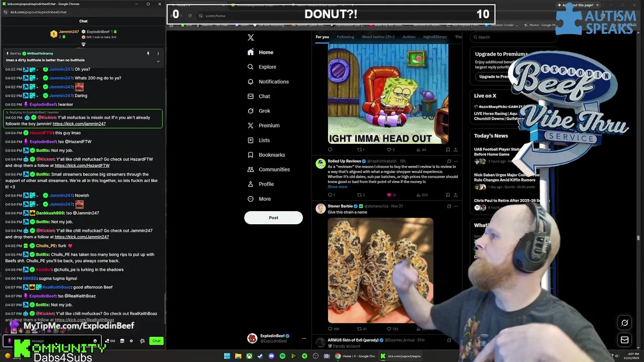This screenshot has height=362, width=644.
Task: Share the Rolled Up Reviews post
Action: (x=455, y=195)
